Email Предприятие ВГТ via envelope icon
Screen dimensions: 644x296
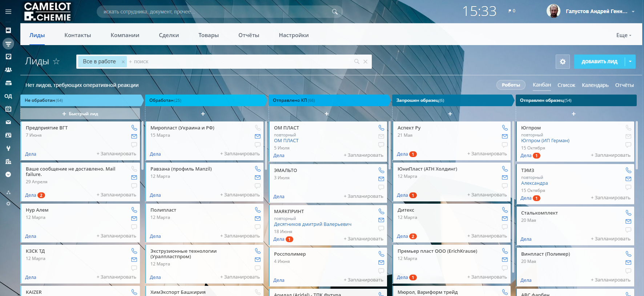click(x=134, y=136)
